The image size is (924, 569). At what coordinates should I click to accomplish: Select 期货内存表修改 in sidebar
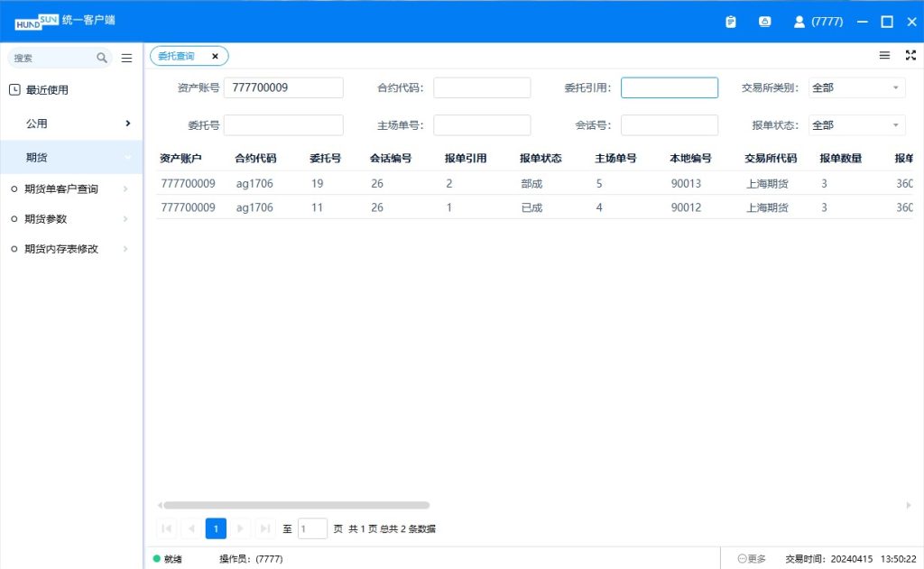61,249
